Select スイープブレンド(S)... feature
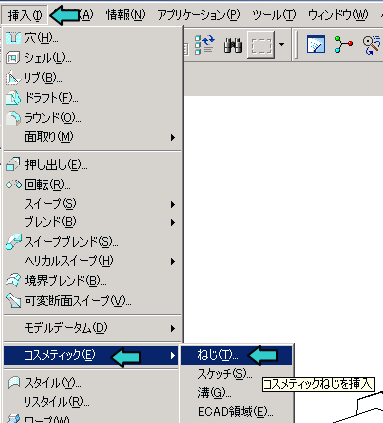 point(93,242)
